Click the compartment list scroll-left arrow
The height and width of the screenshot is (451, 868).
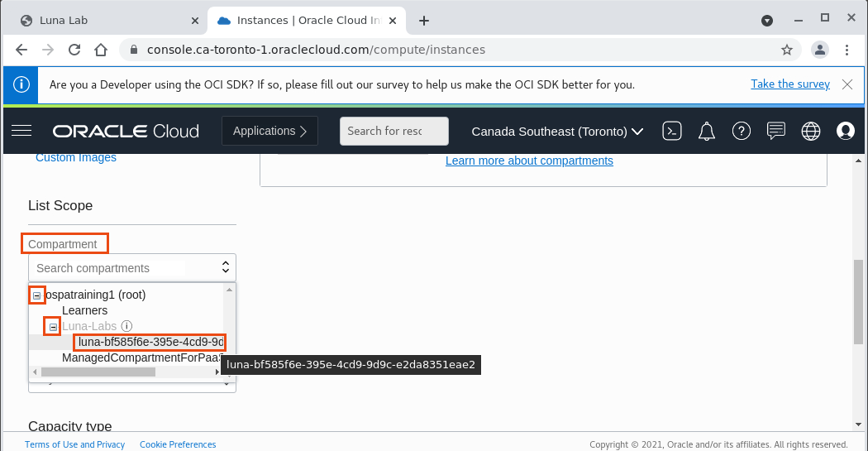coord(35,372)
